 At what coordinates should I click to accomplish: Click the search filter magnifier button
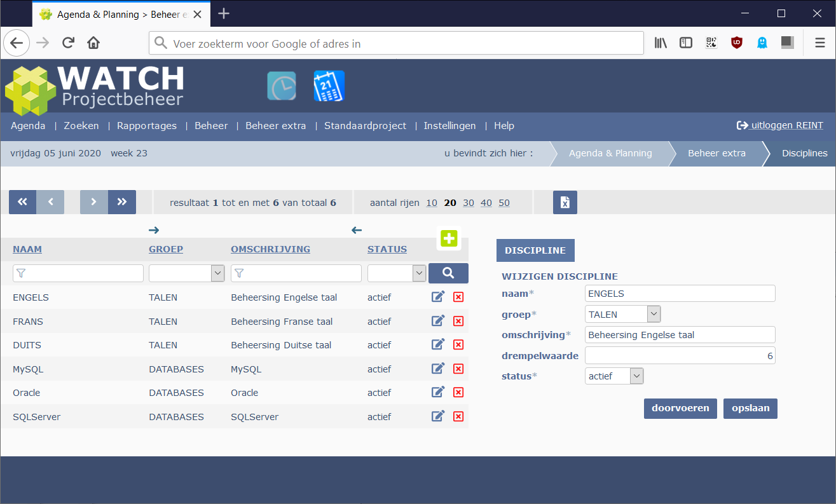[x=448, y=273]
